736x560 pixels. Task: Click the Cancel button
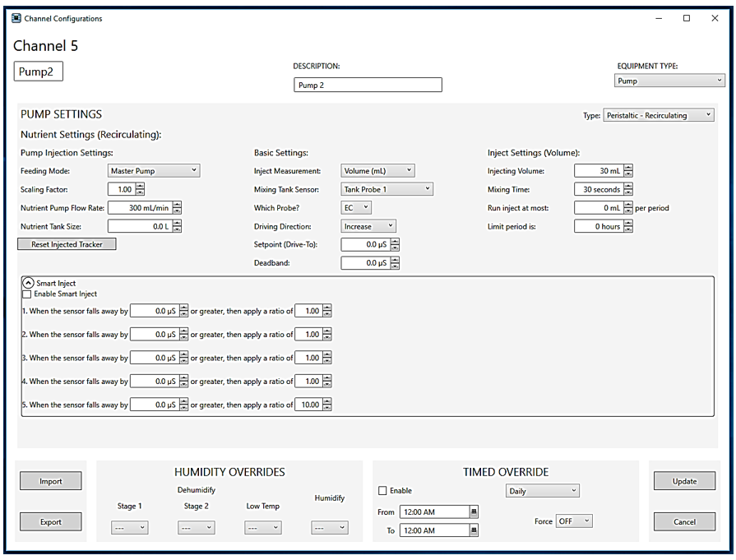684,521
